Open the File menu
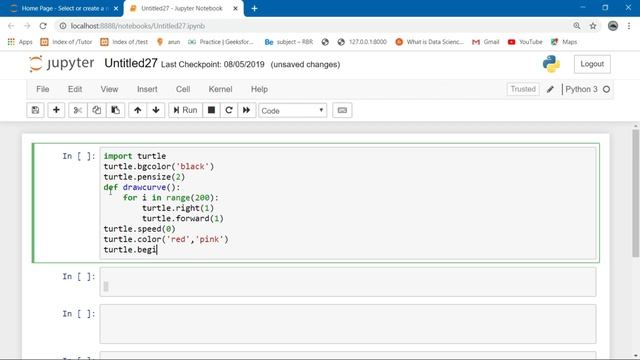Image resolution: width=640 pixels, height=360 pixels. [42, 89]
